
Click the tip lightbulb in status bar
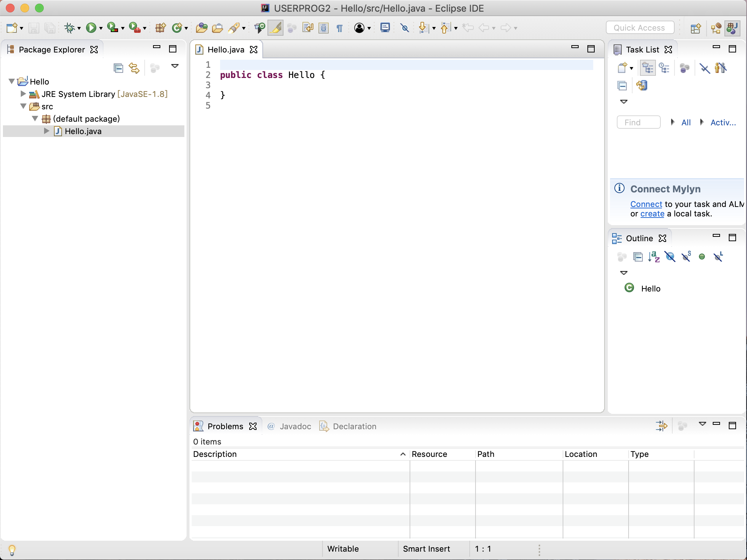pyautogui.click(x=12, y=550)
